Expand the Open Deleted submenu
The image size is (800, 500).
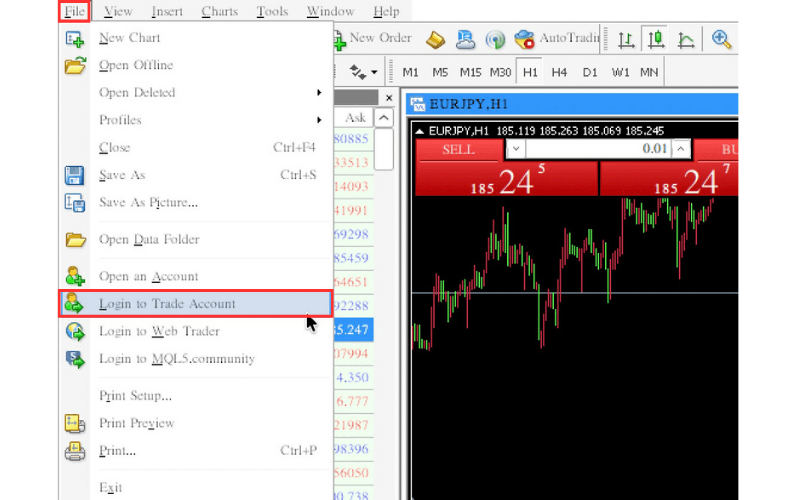[x=196, y=92]
